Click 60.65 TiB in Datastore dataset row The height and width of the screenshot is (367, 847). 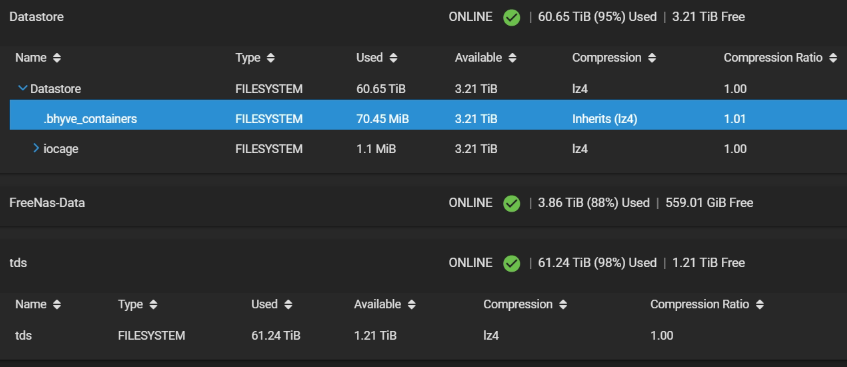point(381,89)
